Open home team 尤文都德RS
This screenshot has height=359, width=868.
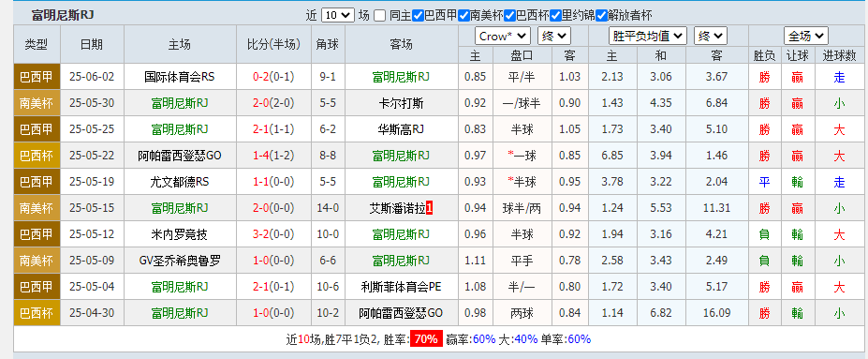pyautogui.click(x=179, y=182)
